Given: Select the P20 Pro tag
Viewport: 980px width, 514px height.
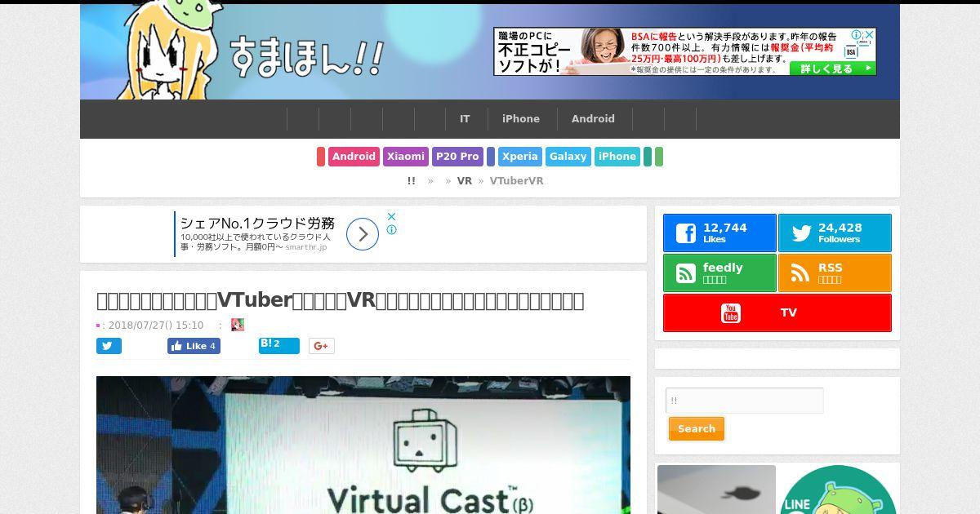Looking at the screenshot, I should coord(457,157).
